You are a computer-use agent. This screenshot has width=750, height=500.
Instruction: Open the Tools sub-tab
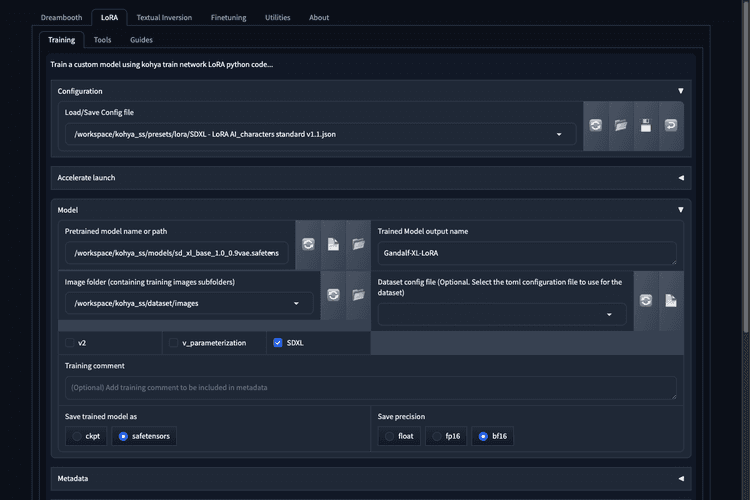[102, 40]
